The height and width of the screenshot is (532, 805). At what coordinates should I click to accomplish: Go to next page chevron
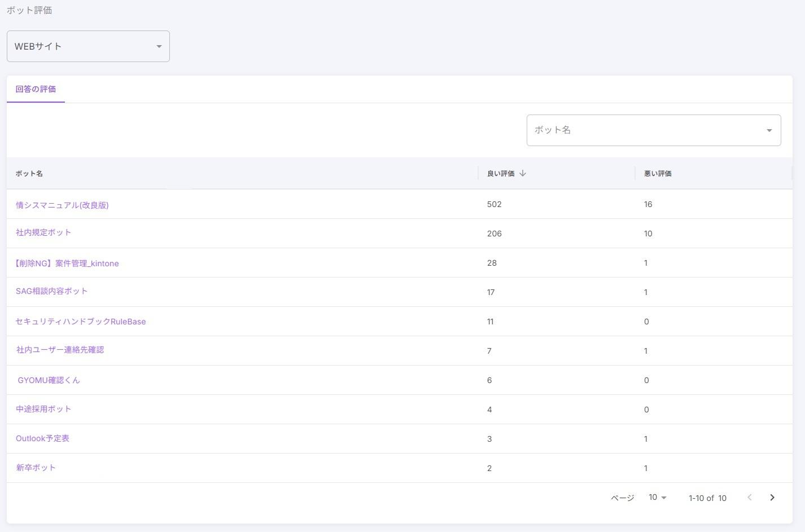[x=772, y=498]
